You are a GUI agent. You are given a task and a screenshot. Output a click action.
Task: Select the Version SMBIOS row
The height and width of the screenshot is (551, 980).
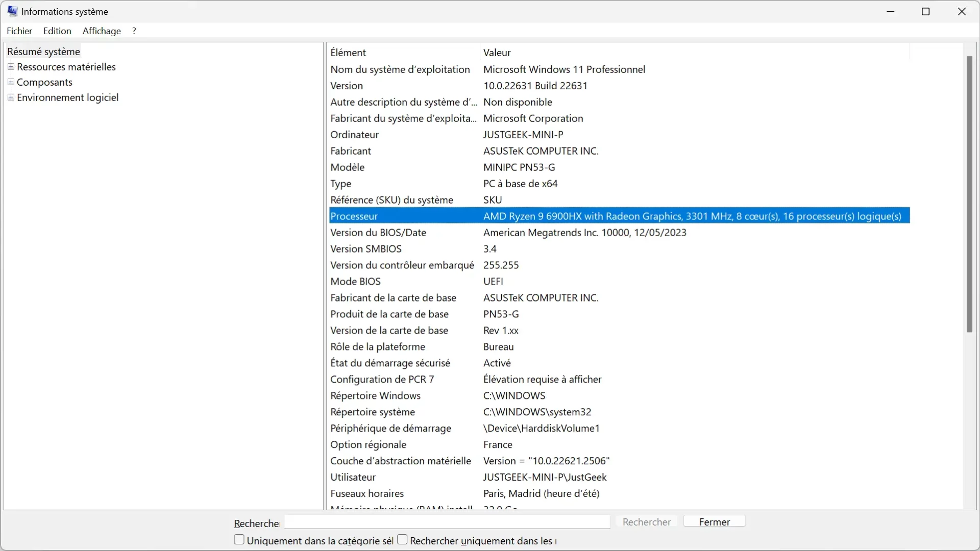(620, 249)
